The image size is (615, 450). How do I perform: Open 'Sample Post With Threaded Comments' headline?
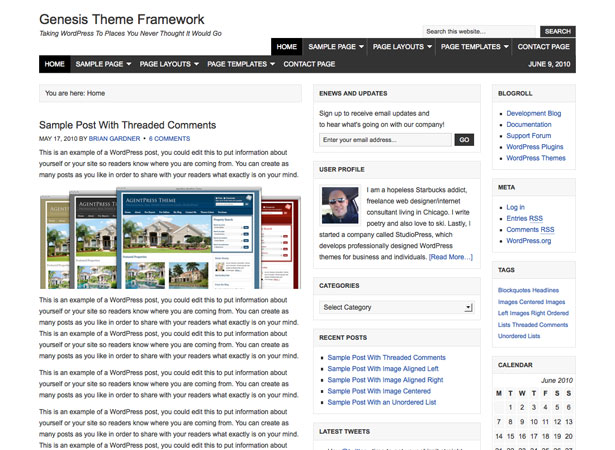click(127, 125)
